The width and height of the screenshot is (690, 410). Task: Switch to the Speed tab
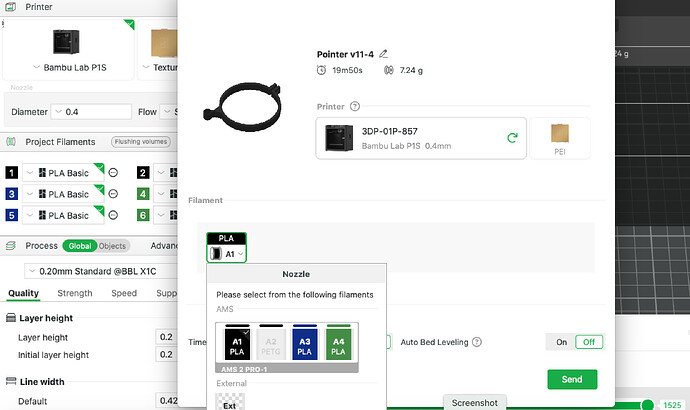(124, 293)
